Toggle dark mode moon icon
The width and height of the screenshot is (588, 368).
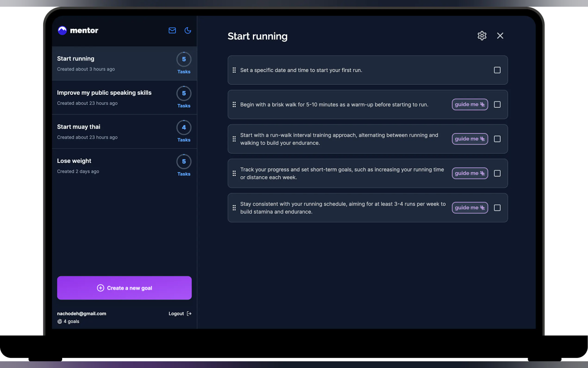pos(188,30)
